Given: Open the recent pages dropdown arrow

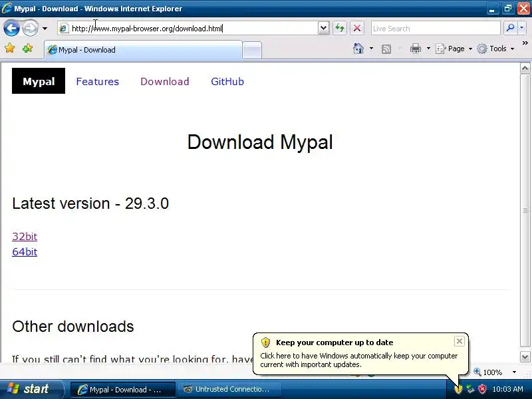Looking at the screenshot, I should tap(45, 29).
